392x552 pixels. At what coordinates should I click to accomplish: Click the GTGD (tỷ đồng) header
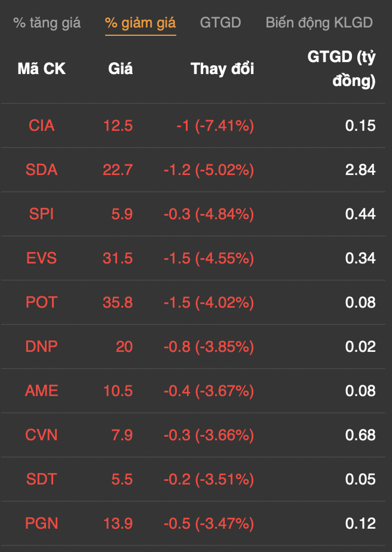[341, 69]
